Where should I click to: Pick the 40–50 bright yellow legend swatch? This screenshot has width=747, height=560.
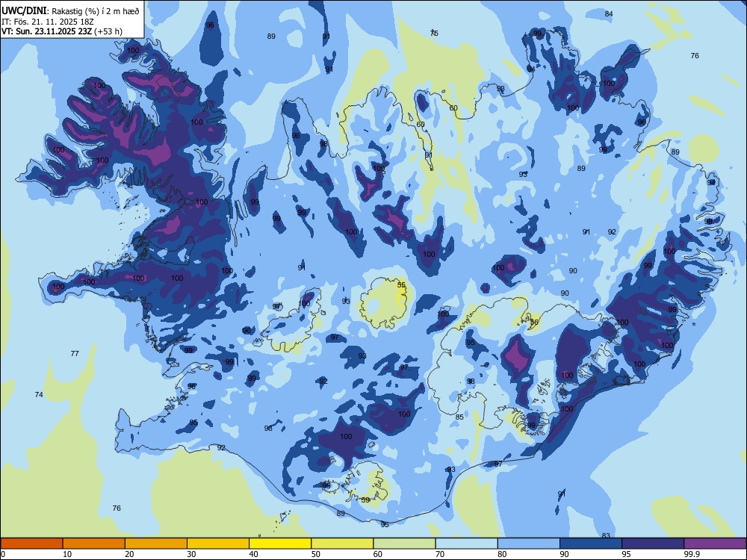[x=280, y=544]
